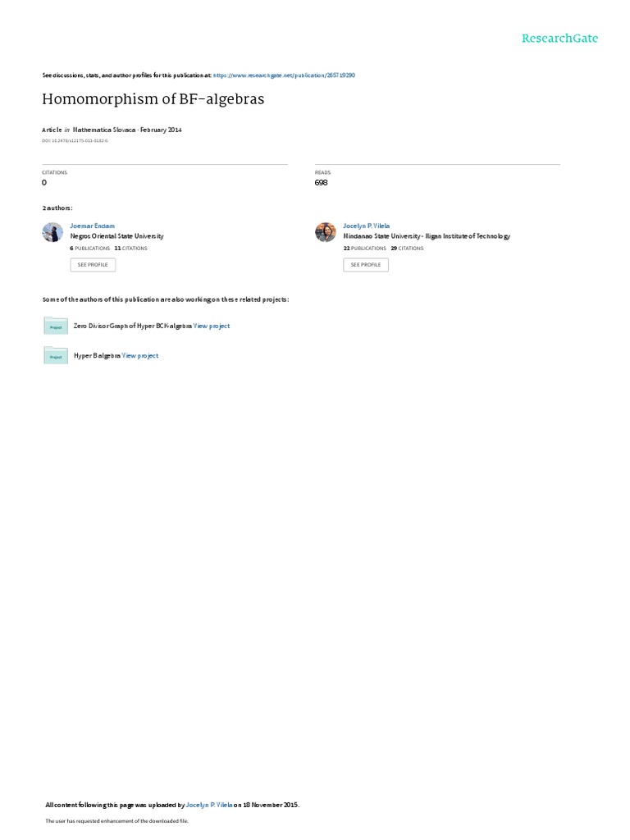The image size is (630, 840).
Task: Click the Citations count value
Action: coord(44,183)
